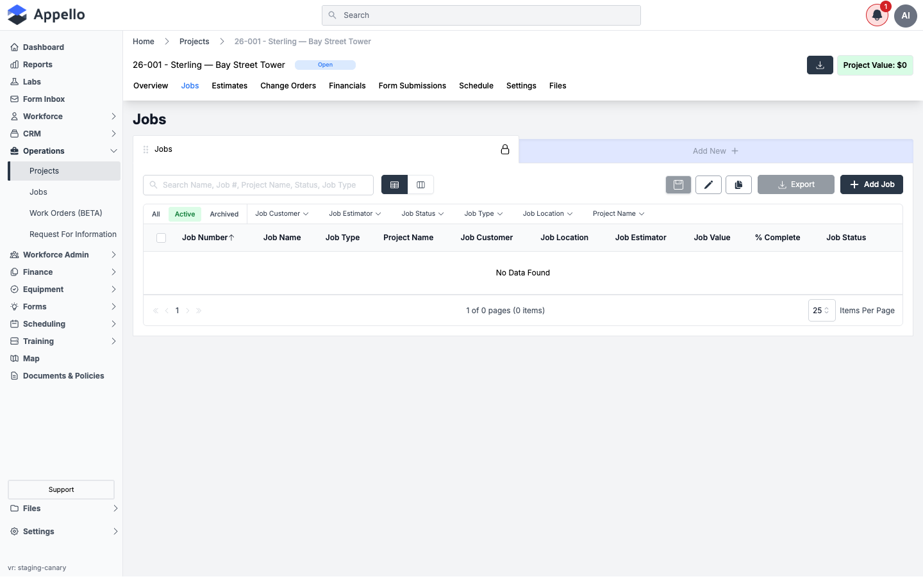Open the Job Location filter dropdown

(548, 214)
